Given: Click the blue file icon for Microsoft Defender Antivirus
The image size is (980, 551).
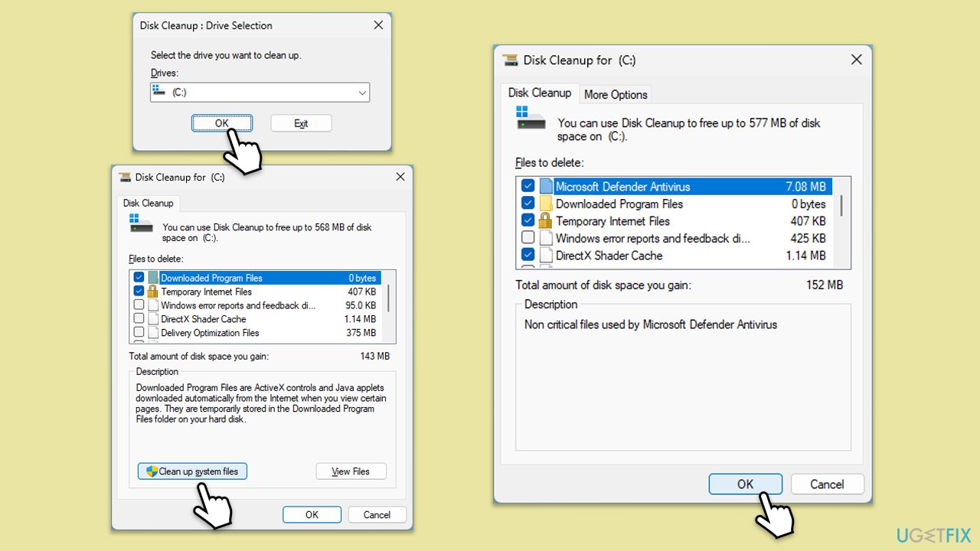Looking at the screenshot, I should click(x=544, y=186).
